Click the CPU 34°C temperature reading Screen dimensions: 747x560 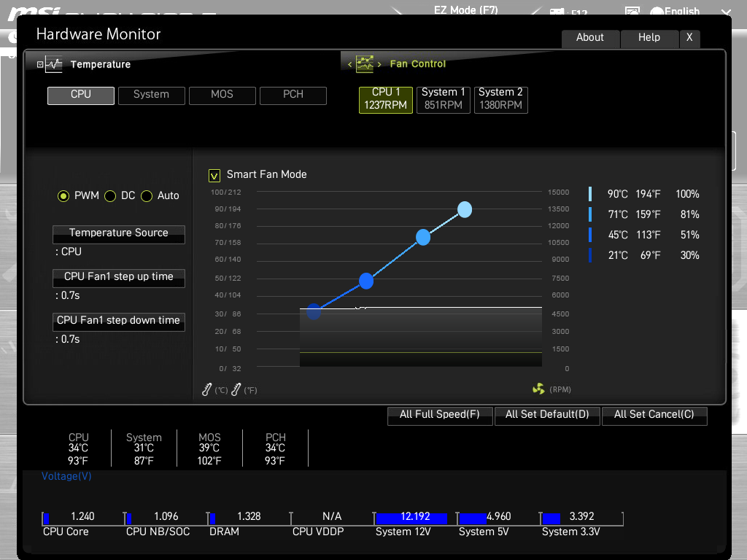78,448
